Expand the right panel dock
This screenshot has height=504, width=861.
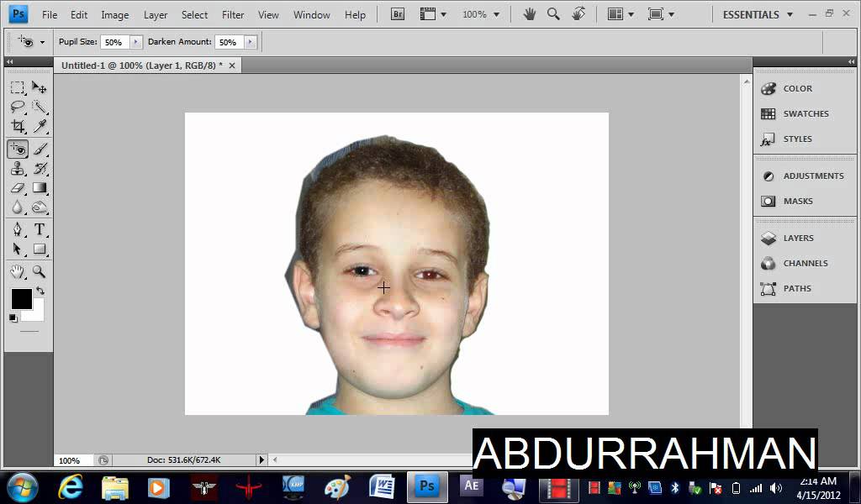[851, 62]
